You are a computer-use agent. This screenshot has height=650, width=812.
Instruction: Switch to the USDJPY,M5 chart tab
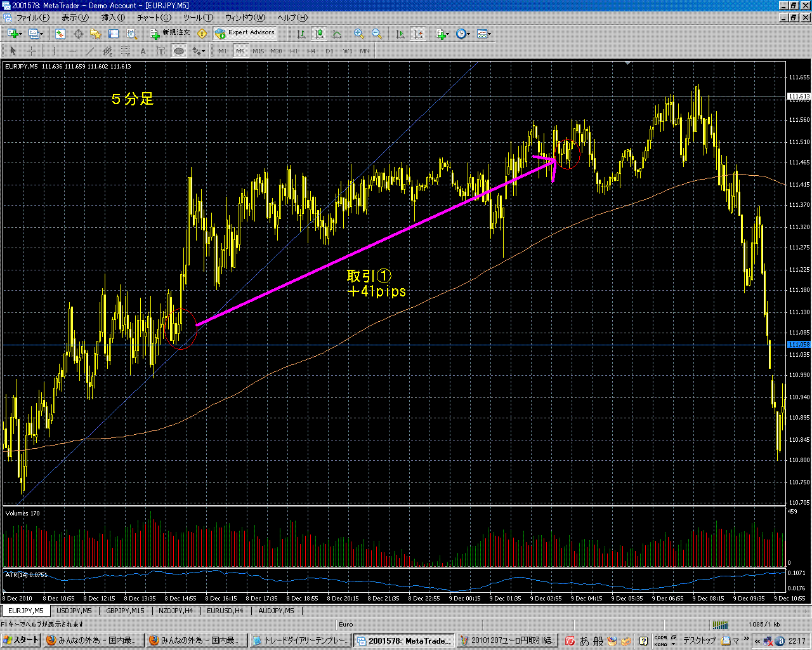coord(74,611)
